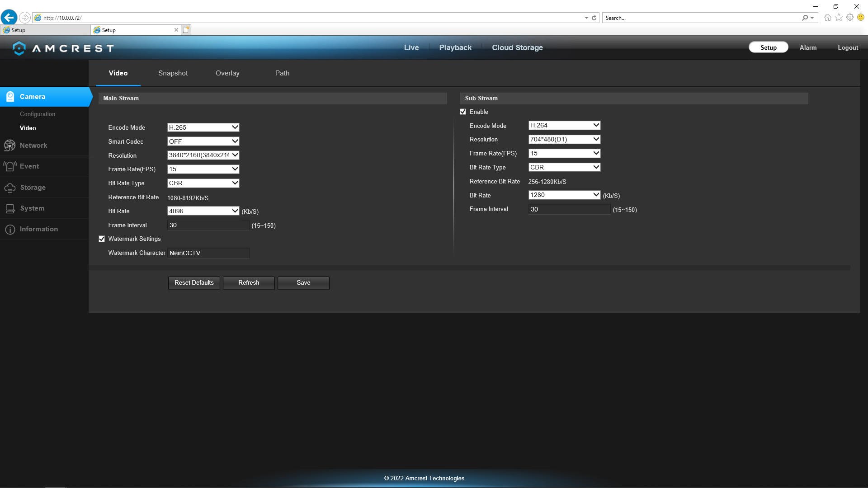This screenshot has height=488, width=868.
Task: Click Main Stream Frame Interval field
Action: coord(208,225)
